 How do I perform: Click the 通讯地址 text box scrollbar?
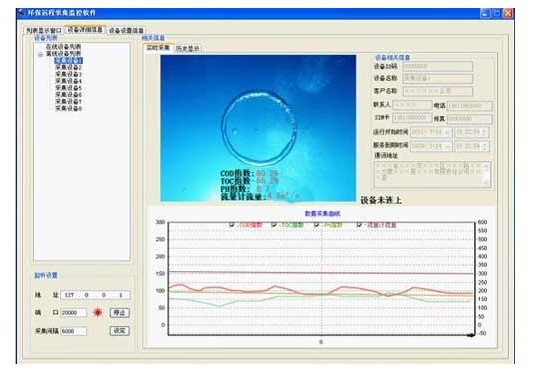pyautogui.click(x=486, y=174)
